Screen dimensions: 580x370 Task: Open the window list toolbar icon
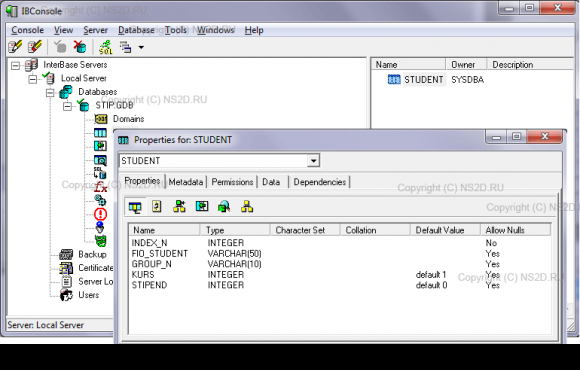[x=125, y=47]
